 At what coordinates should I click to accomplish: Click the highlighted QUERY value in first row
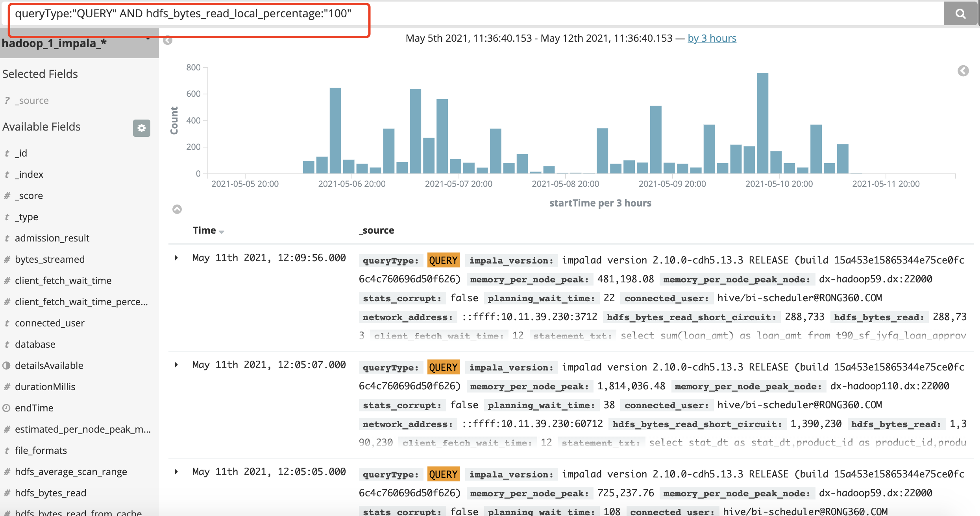443,260
